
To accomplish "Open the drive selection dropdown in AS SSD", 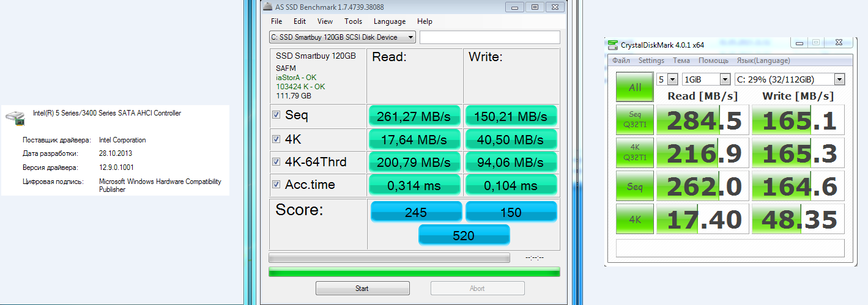I will tap(343, 37).
